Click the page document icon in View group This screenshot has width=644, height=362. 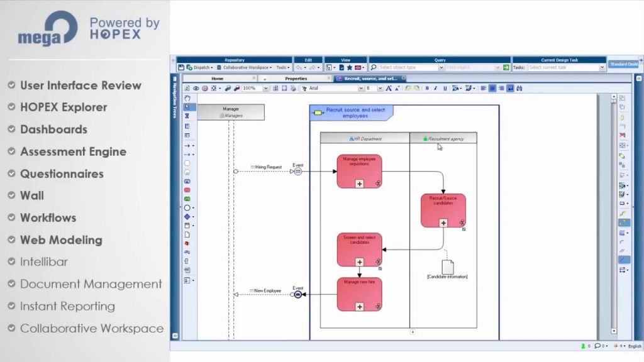341,67
